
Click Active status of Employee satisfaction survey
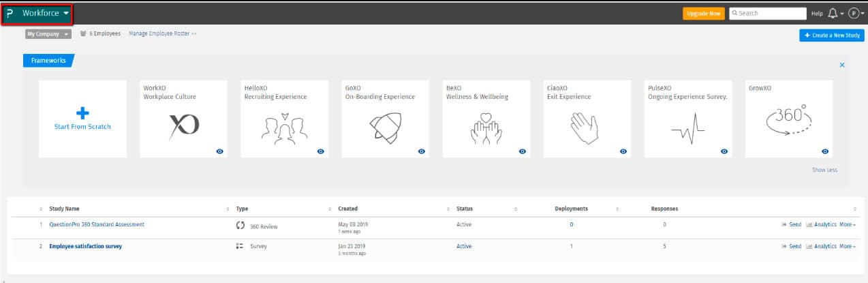coord(463,246)
